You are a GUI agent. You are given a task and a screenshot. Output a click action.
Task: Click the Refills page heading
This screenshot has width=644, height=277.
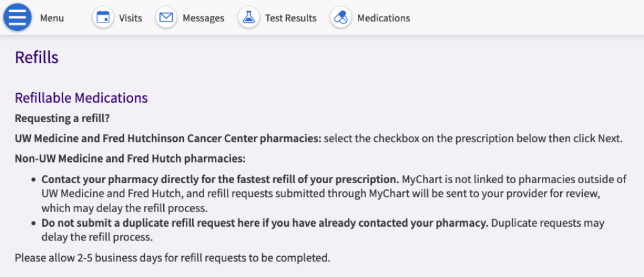tap(37, 58)
